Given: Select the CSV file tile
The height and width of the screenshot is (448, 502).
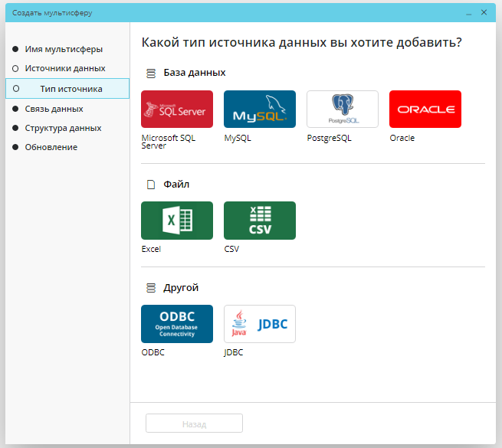Looking at the screenshot, I should click(x=260, y=221).
